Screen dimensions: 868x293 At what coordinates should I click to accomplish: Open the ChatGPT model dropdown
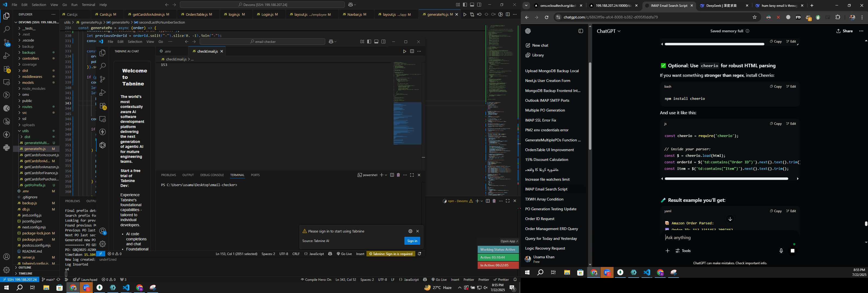tap(608, 31)
